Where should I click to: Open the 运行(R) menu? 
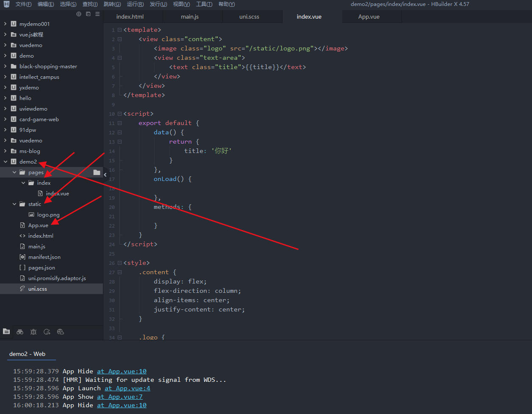click(135, 4)
